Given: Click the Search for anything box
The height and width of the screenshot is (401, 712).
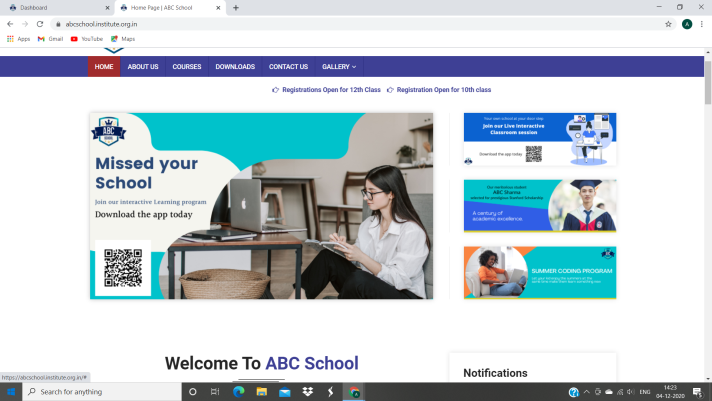Looking at the screenshot, I should [102, 391].
